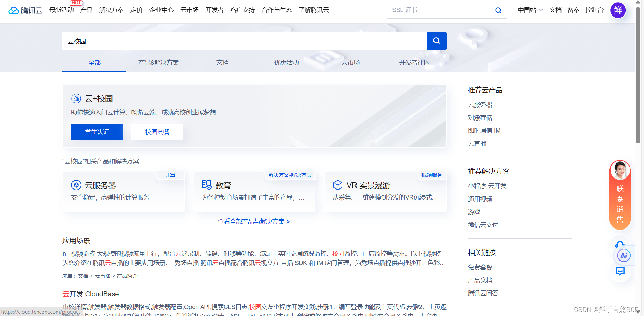This screenshot has width=644, height=316.
Task: Open the 开发者 navigation menu
Action: pos(214,10)
